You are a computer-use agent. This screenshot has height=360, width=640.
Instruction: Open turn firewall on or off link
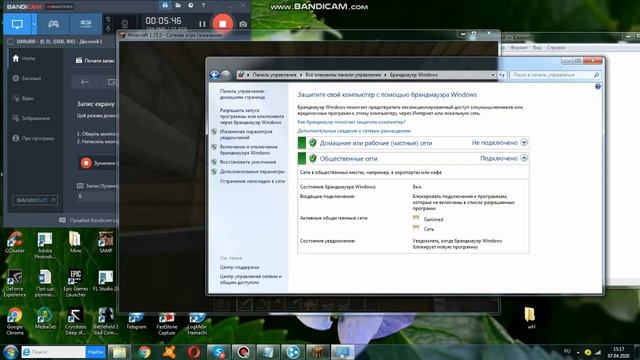[249, 150]
